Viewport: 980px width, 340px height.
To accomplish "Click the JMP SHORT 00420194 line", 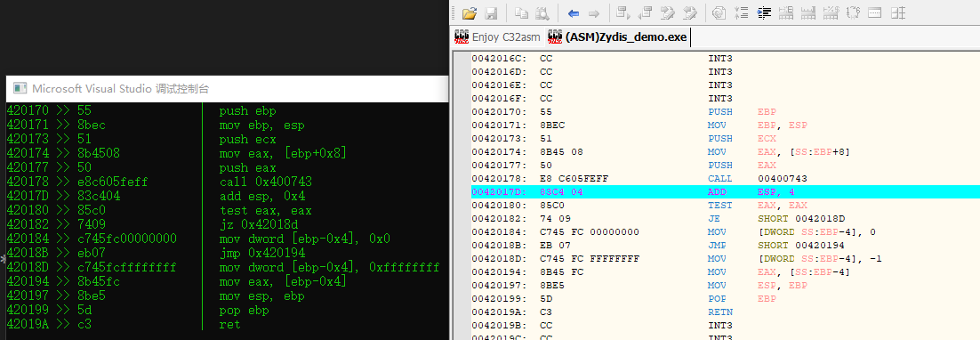I will [x=725, y=245].
